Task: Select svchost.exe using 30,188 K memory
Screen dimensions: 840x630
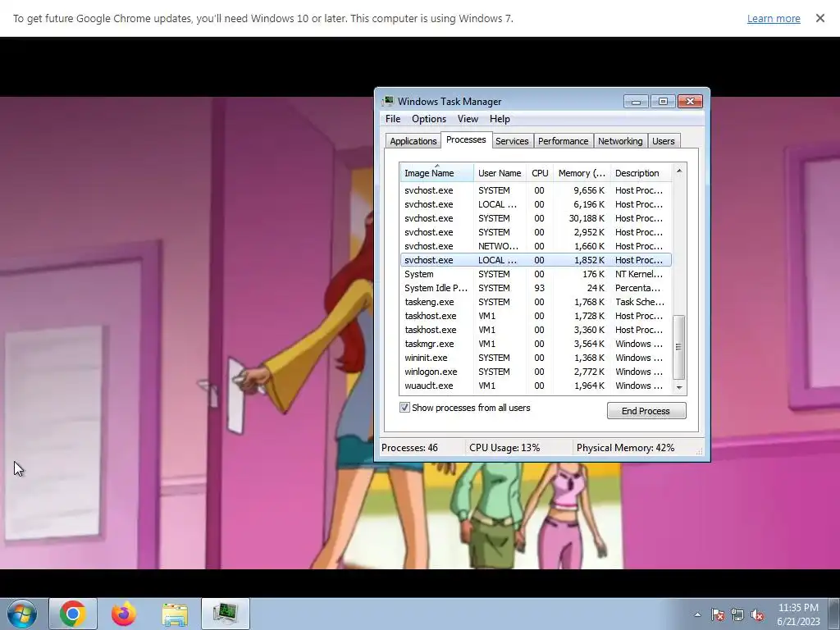Action: coord(536,218)
